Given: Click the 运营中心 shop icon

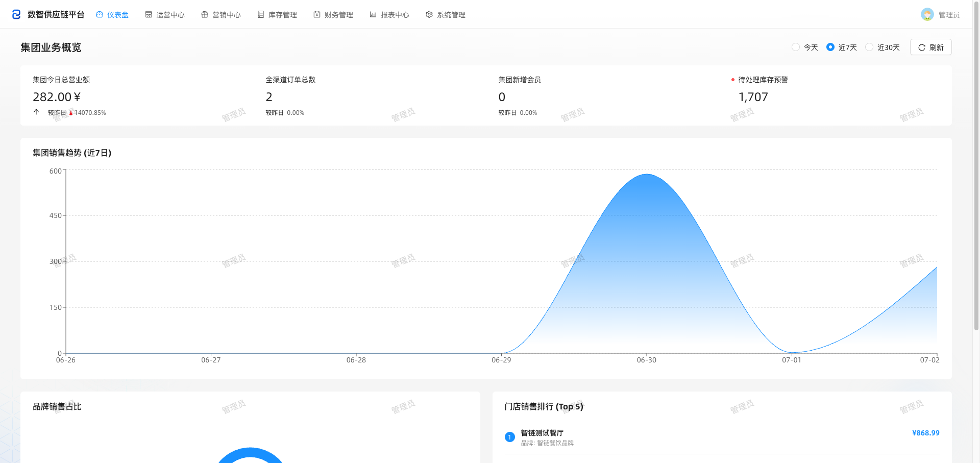Looking at the screenshot, I should [x=149, y=15].
